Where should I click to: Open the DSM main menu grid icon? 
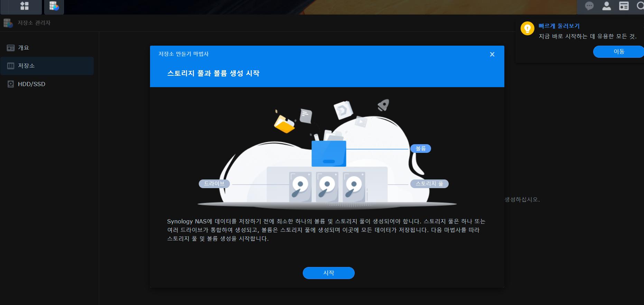[x=24, y=6]
